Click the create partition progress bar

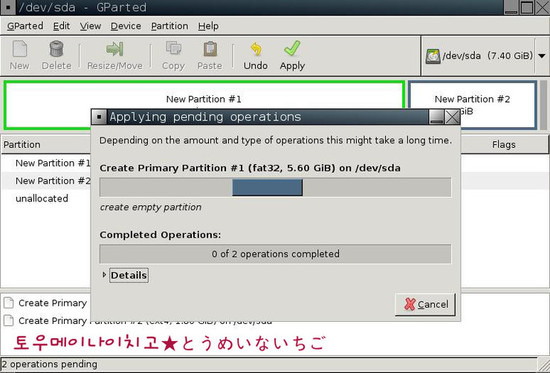[x=275, y=187]
